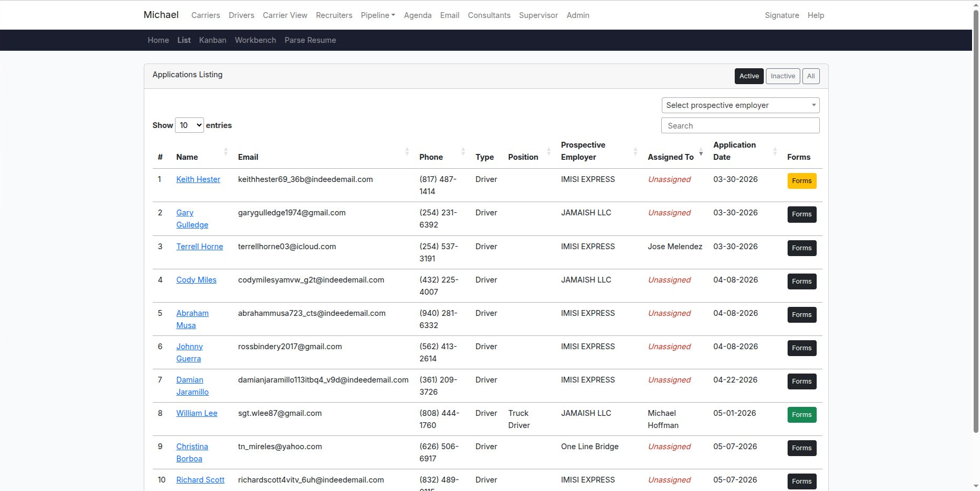980x491 pixels.
Task: Click green Forms button for William Lee
Action: click(x=802, y=415)
